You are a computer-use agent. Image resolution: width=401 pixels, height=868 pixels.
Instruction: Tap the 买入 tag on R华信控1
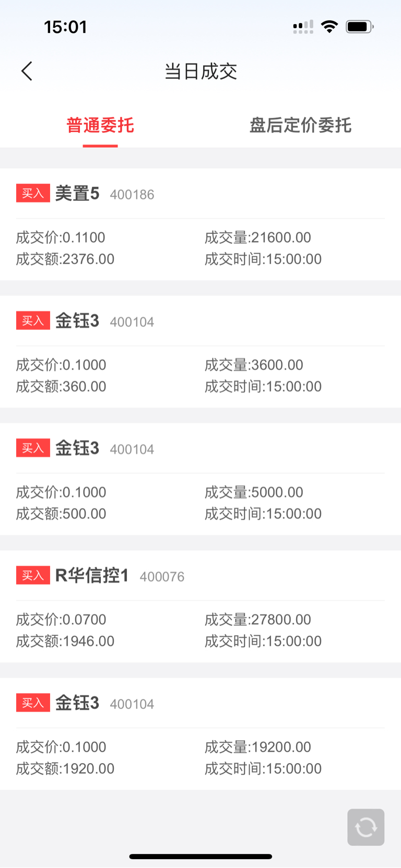[33, 575]
